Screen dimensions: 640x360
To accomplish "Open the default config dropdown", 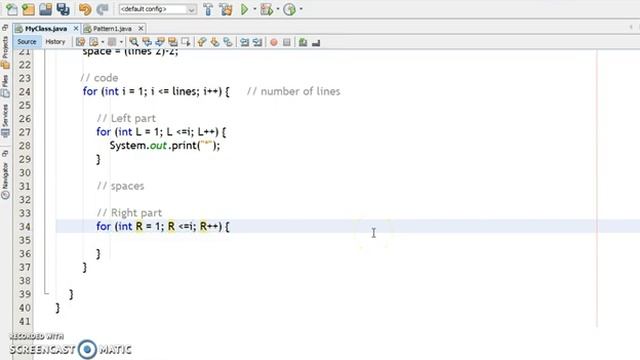I will (x=158, y=9).
